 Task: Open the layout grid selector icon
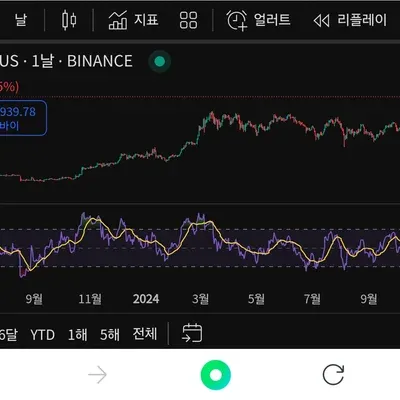point(188,20)
